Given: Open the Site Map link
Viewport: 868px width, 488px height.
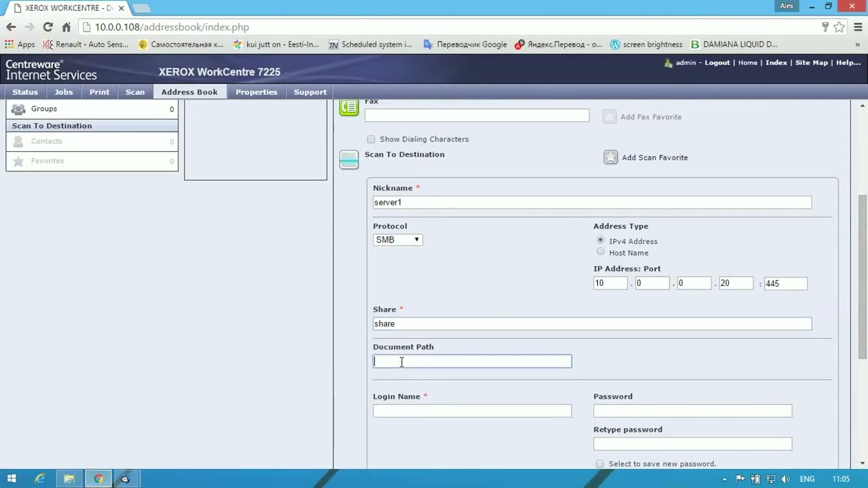Looking at the screenshot, I should coord(811,62).
